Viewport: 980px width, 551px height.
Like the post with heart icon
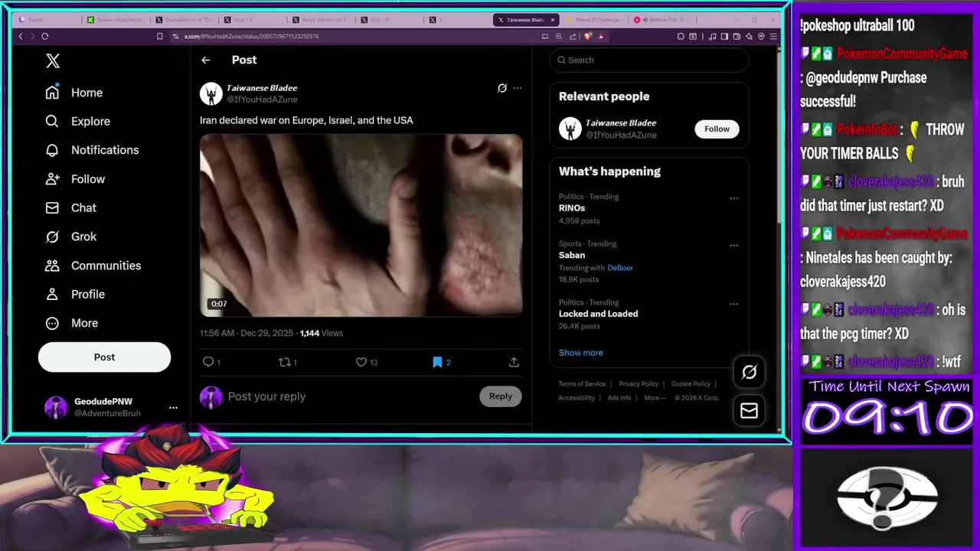tap(361, 362)
